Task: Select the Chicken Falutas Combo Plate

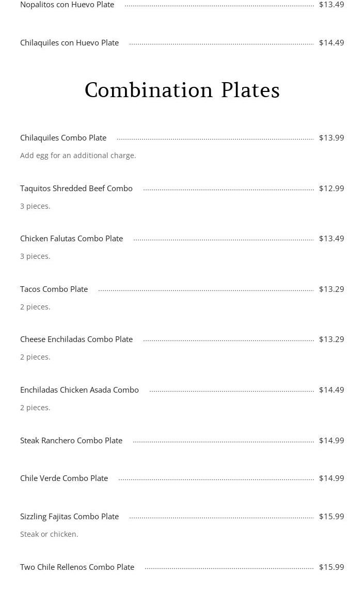Action: point(71,239)
